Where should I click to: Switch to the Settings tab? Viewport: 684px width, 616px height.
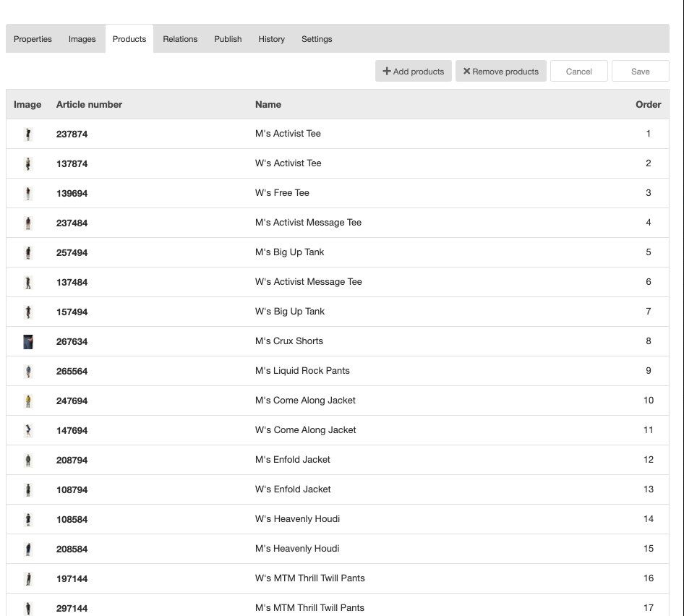(x=317, y=39)
